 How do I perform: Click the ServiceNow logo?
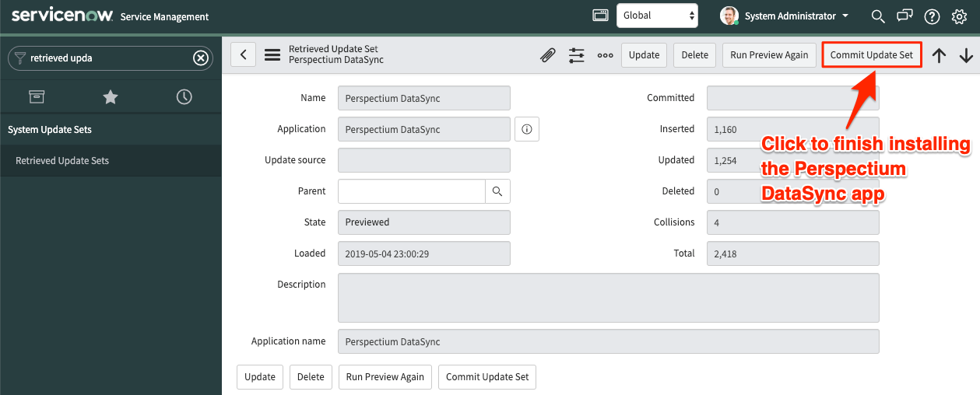tap(62, 16)
